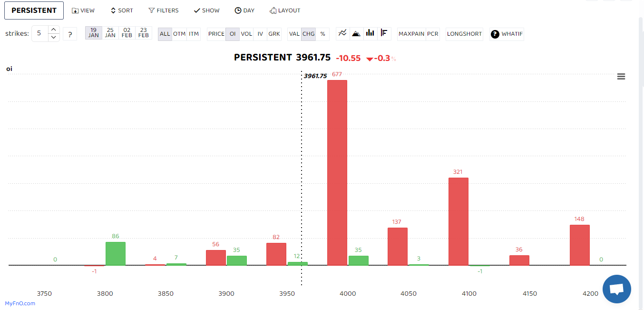Enable the VOL data view
The image size is (644, 310).
click(246, 34)
